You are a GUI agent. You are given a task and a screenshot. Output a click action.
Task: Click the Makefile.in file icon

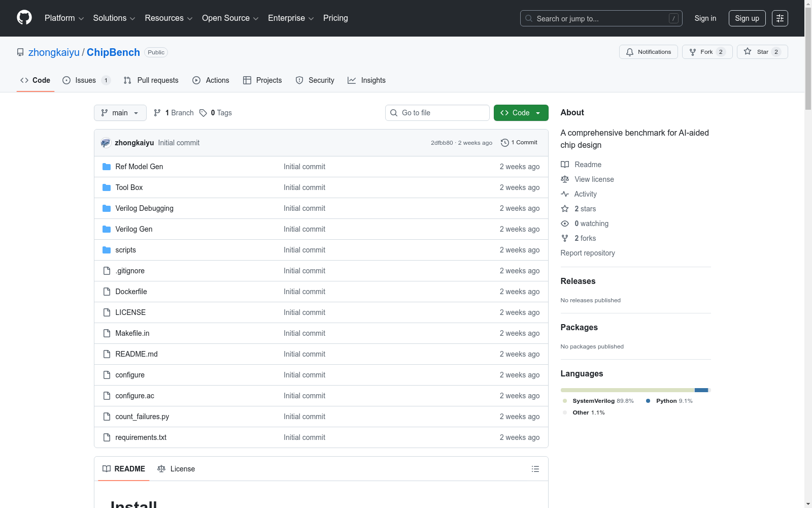click(107, 333)
